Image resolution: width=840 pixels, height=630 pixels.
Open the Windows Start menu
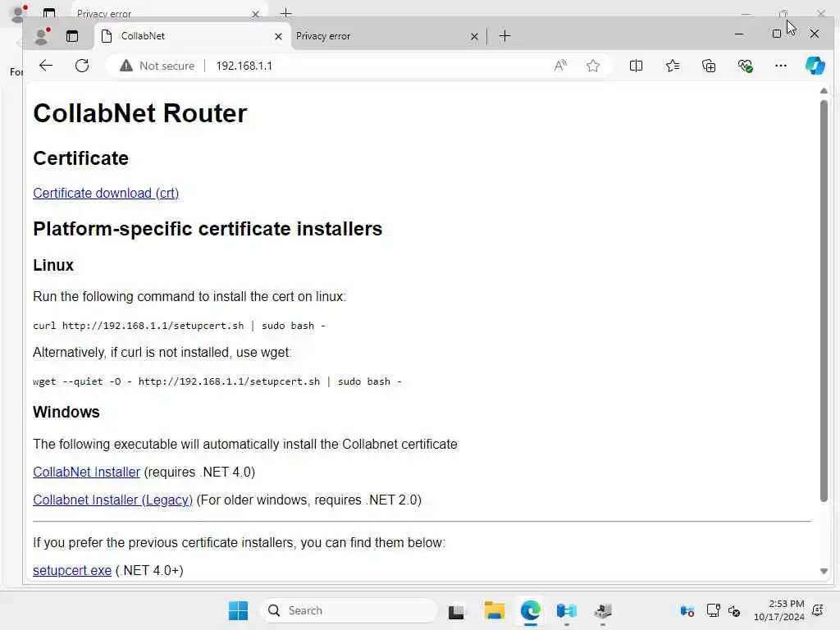coord(239,610)
